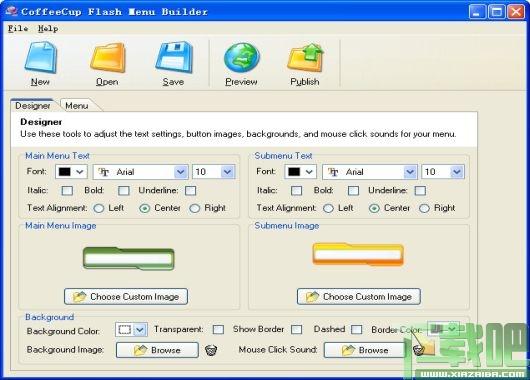Choose Right alignment for Submenu Text

[x=424, y=208]
